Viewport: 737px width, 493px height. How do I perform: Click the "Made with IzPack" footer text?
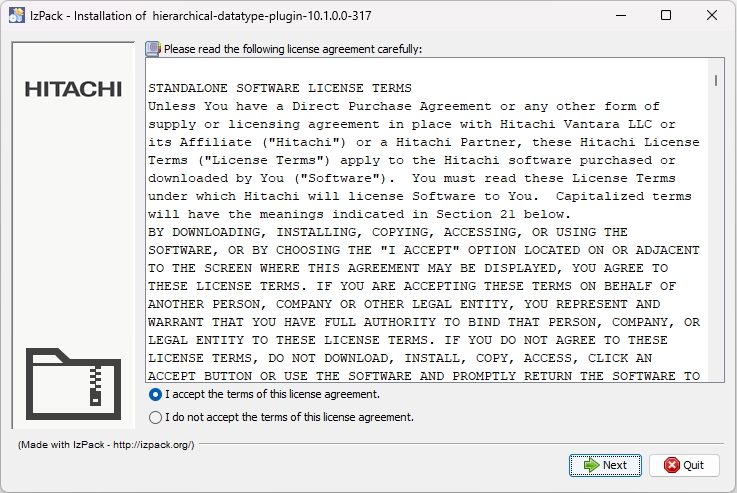click(x=106, y=445)
